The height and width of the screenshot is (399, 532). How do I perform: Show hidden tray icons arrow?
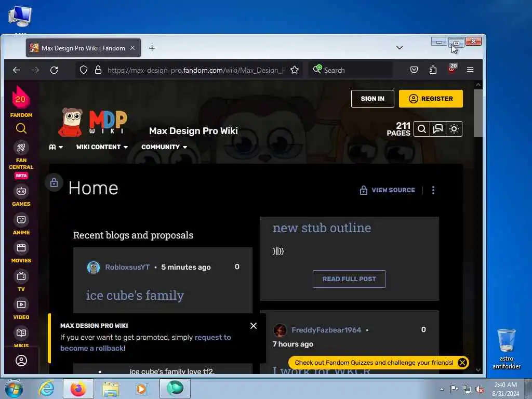point(442,389)
